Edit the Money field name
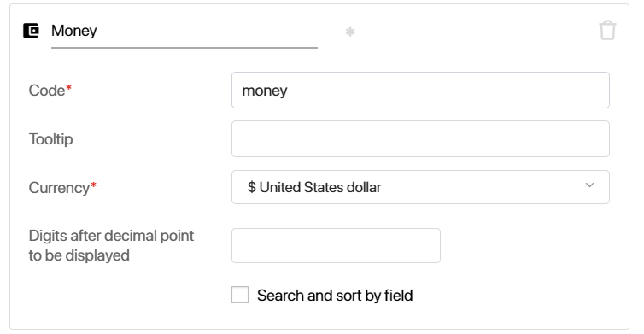The width and height of the screenshot is (644, 334). click(x=184, y=31)
